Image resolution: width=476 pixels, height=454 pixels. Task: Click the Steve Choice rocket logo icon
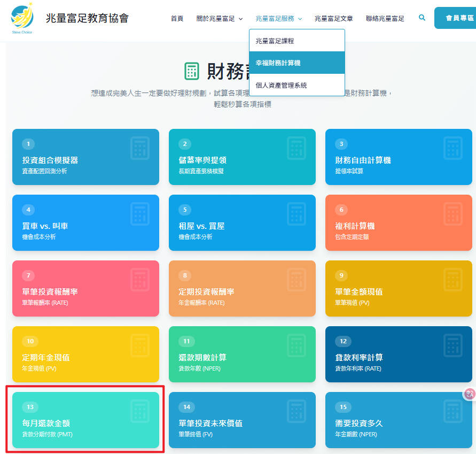[21, 16]
